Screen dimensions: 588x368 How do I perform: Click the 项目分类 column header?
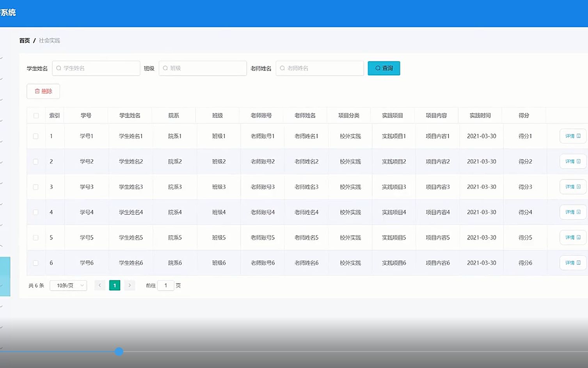(x=349, y=116)
